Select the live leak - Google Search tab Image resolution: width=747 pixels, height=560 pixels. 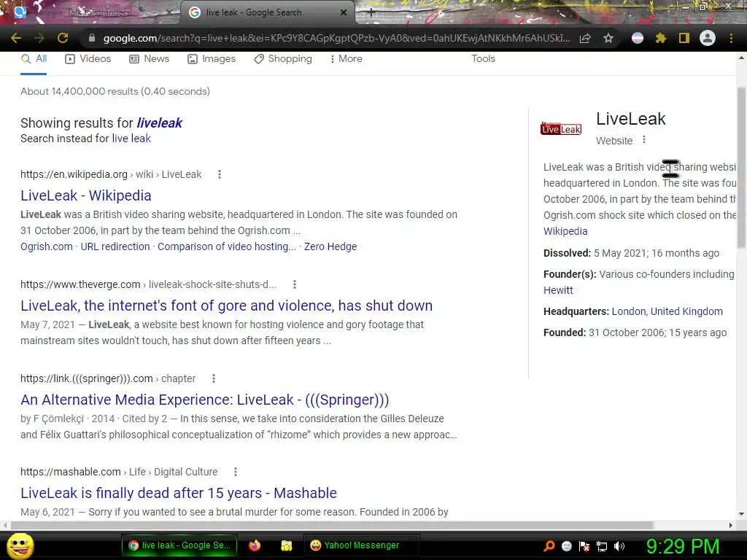click(x=267, y=12)
